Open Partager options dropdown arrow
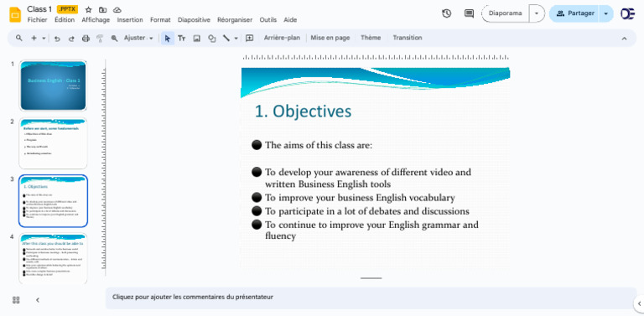This screenshot has height=316, width=644. pos(605,13)
